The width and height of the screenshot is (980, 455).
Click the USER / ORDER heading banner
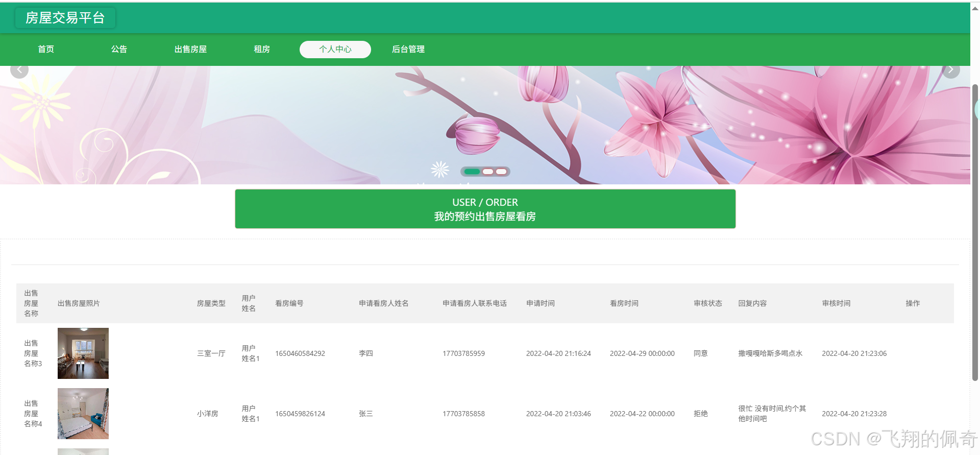point(485,209)
